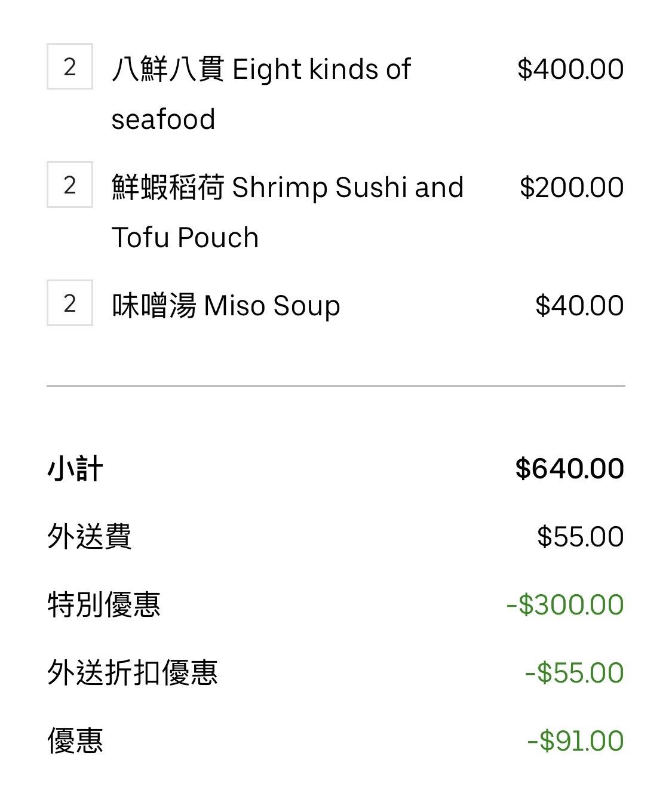Image resolution: width=672 pixels, height=802 pixels.
Task: Click the 小計 subtotal label
Action: tap(75, 469)
